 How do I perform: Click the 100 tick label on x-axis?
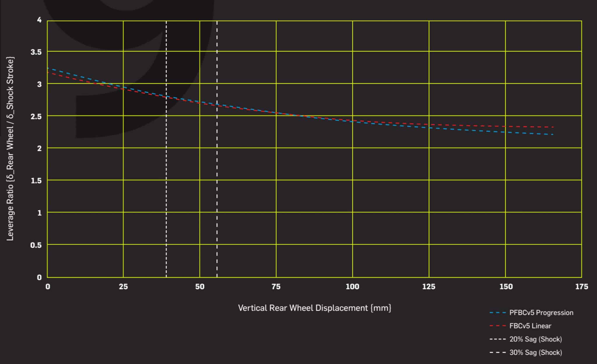click(x=352, y=287)
